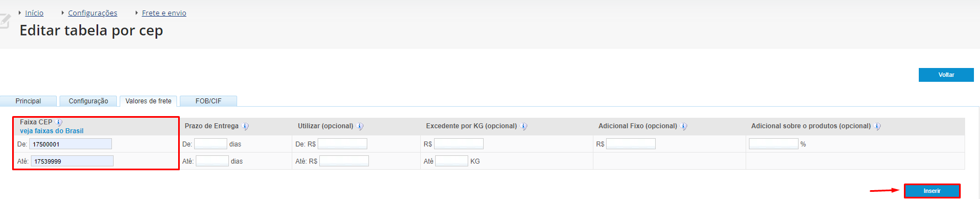
Task: Select the FOB/CIF tab
Action: click(208, 101)
